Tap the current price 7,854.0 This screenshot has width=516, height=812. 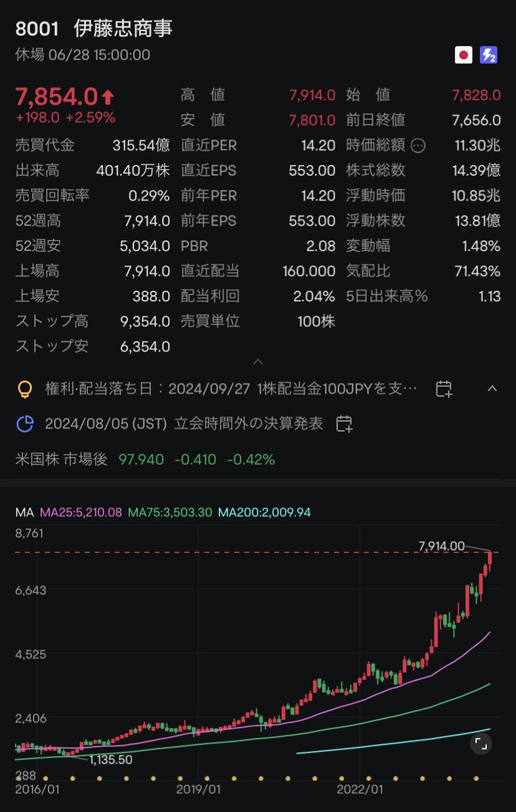57,96
